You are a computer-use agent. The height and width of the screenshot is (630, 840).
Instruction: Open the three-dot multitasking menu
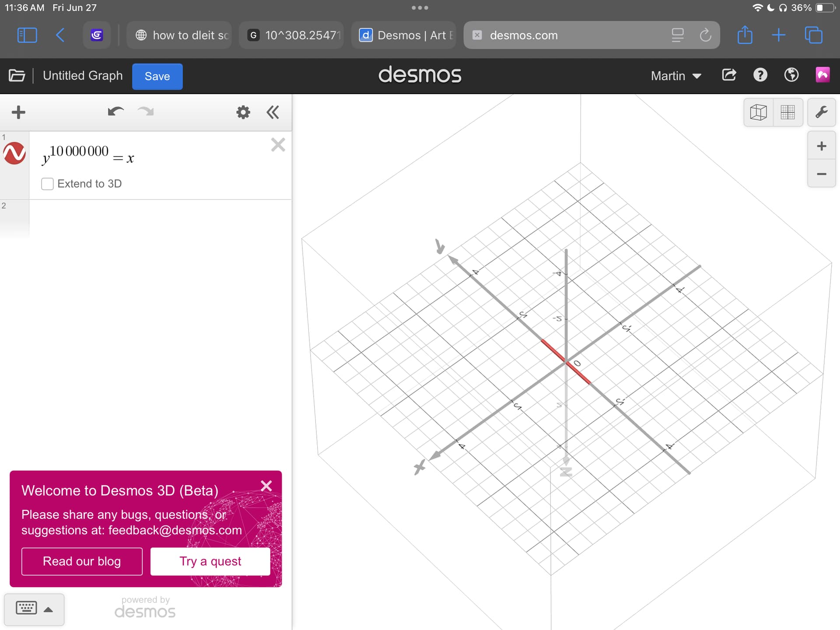click(420, 7)
